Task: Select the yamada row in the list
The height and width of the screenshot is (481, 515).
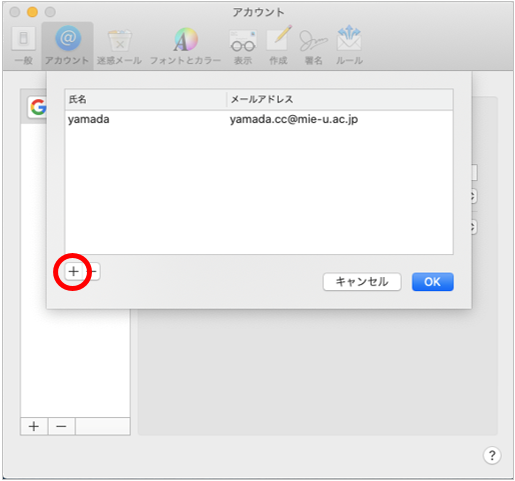Action: coord(259,119)
